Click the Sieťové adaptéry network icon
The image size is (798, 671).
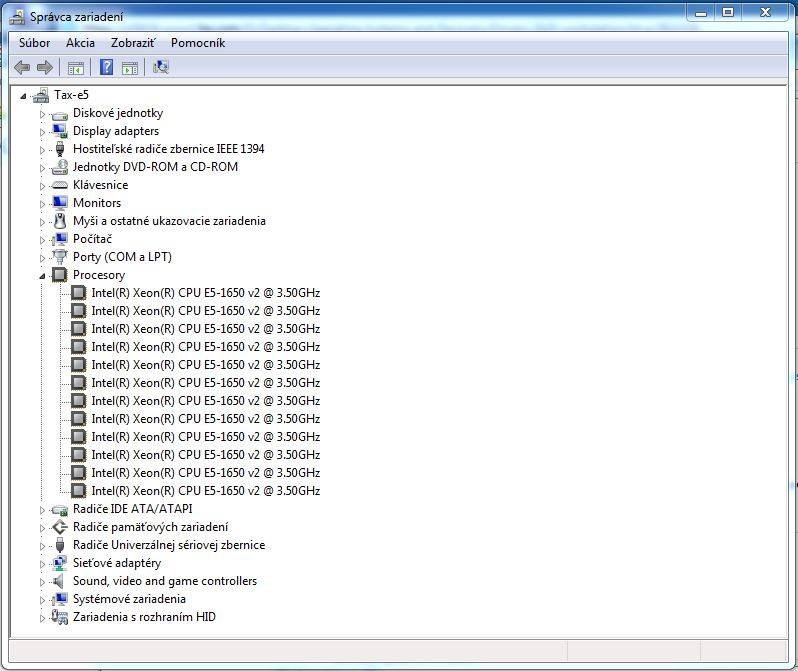60,563
